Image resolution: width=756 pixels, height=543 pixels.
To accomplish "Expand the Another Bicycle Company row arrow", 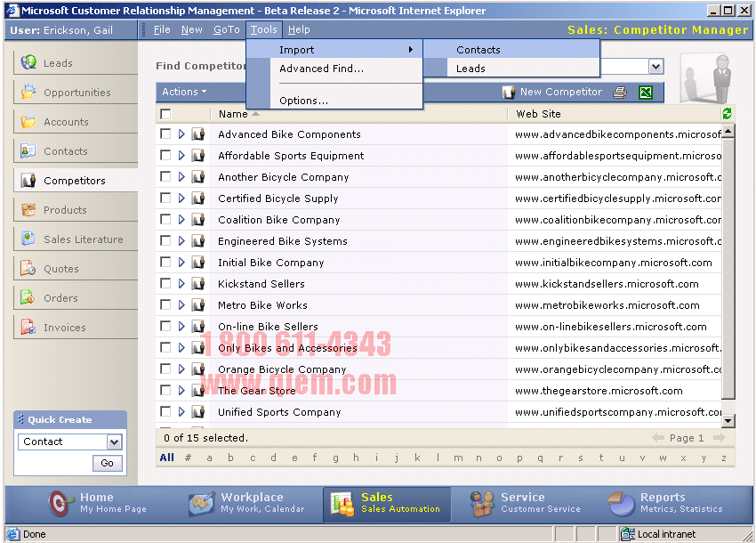I will (181, 176).
